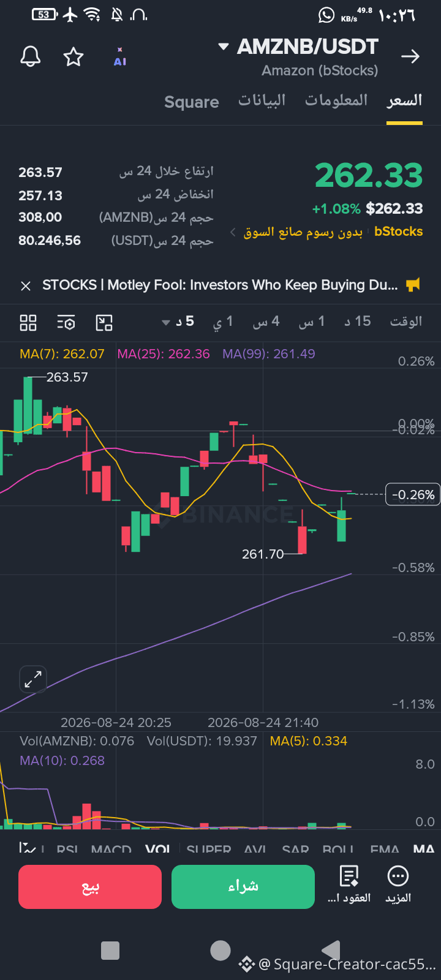441x980 pixels.
Task: Tap the MA(99): 261.49 label
Action: coord(269,354)
